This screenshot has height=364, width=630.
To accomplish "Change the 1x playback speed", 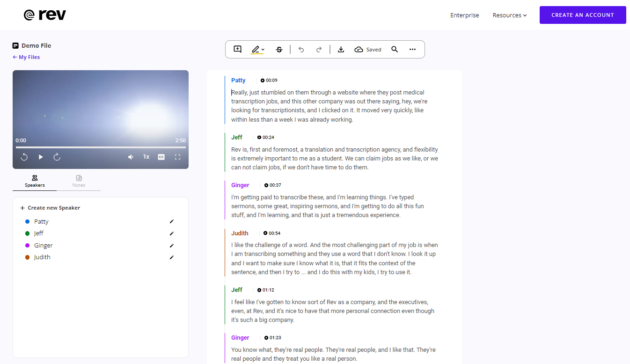I will (x=146, y=157).
